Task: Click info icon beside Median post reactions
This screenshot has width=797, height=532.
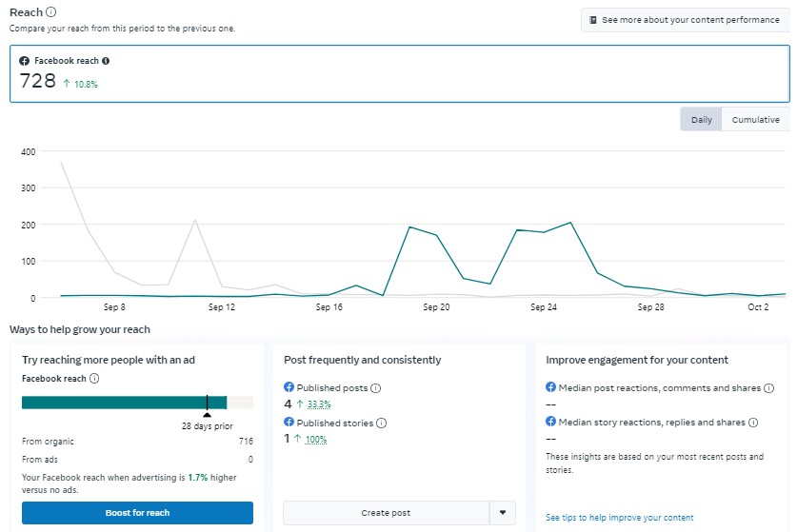Action: pos(768,388)
